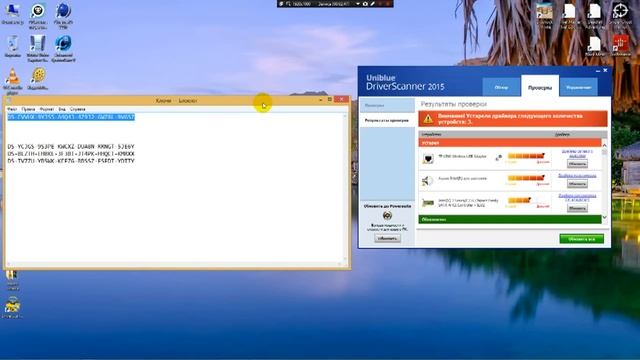Open the Вид menu in Notepad
This screenshot has height=360, width=640.
pos(62,109)
